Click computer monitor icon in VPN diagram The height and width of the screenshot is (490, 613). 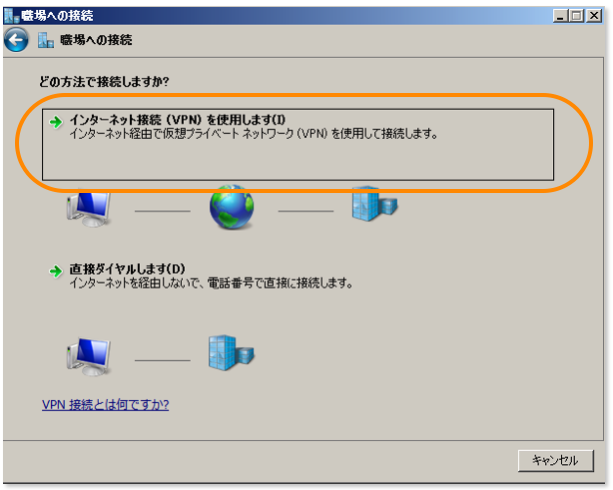tap(89, 208)
